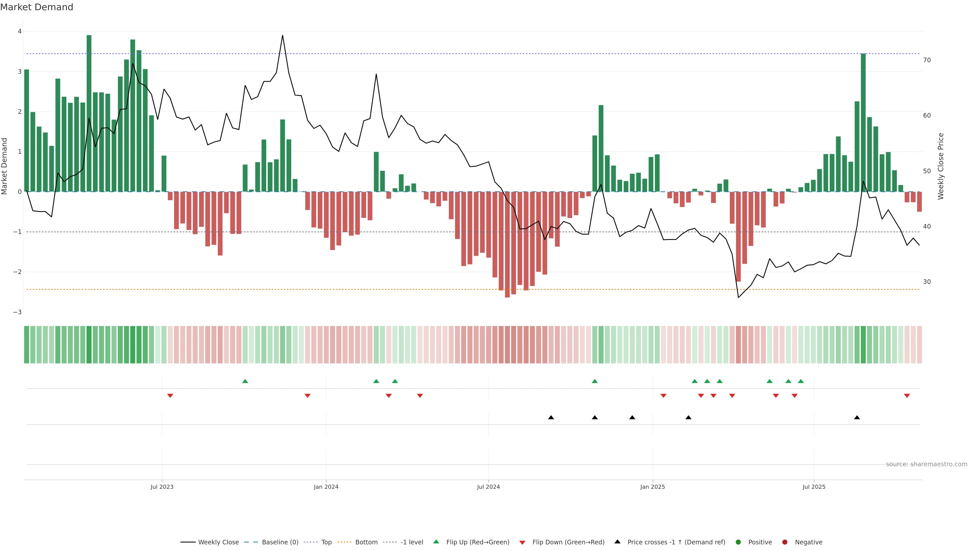Click the Weekly Close Price axis title
This screenshot has height=551, width=980.
[941, 166]
